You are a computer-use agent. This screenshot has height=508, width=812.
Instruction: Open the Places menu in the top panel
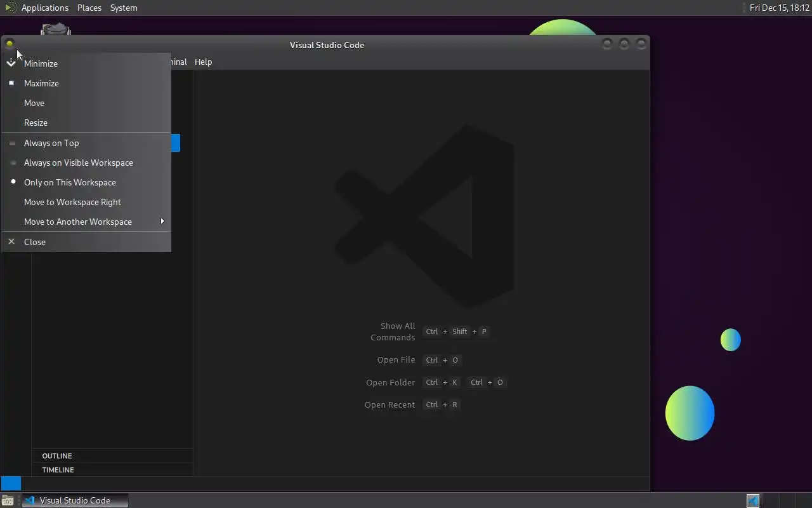coord(89,8)
